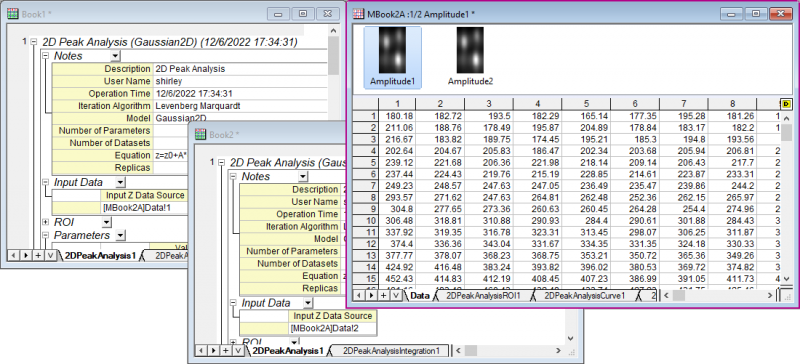
Task: Go to previous sheet tab in Book2
Action: coord(201,350)
